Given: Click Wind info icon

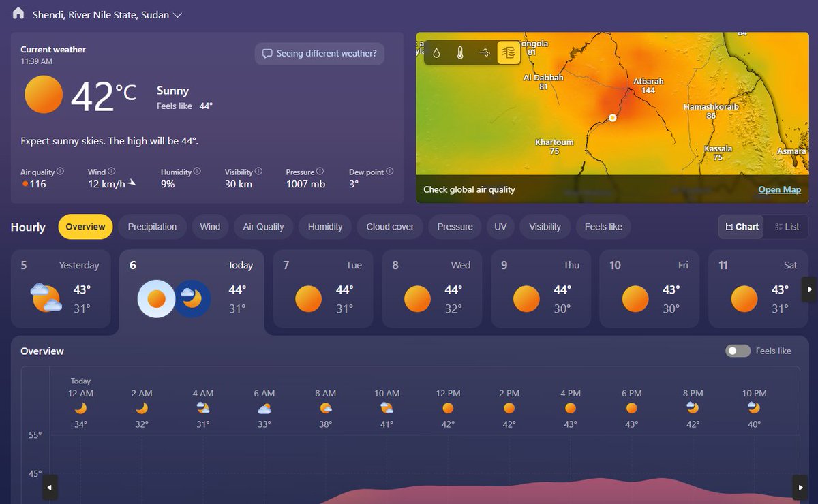Looking at the screenshot, I should coord(112,172).
